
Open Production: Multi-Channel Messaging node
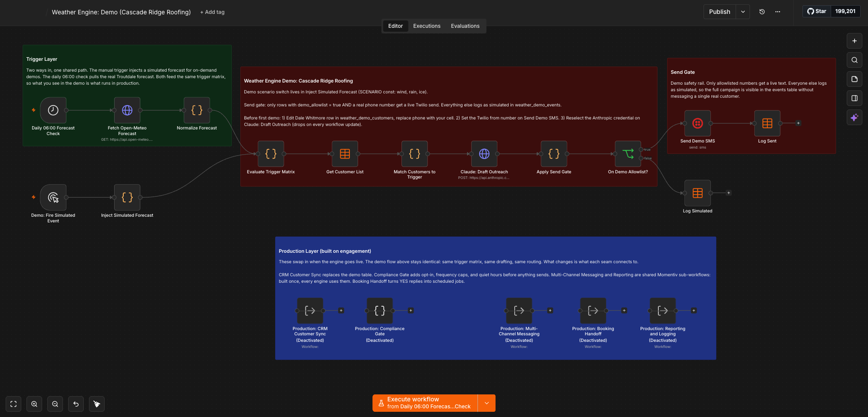[519, 311]
